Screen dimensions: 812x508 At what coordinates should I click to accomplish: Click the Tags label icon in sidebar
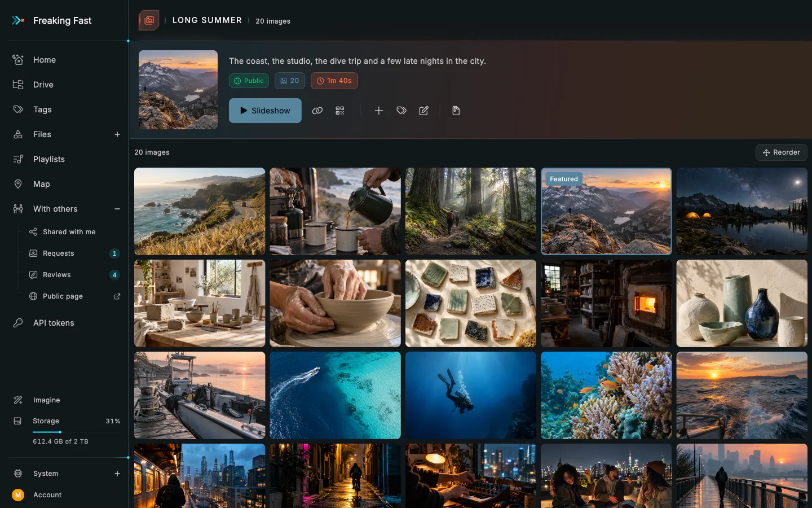(x=18, y=110)
